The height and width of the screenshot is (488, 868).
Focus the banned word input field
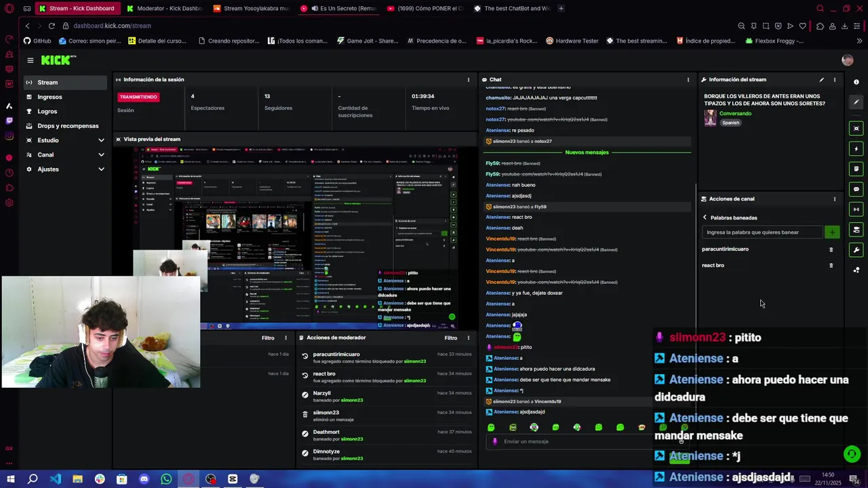pos(762,232)
